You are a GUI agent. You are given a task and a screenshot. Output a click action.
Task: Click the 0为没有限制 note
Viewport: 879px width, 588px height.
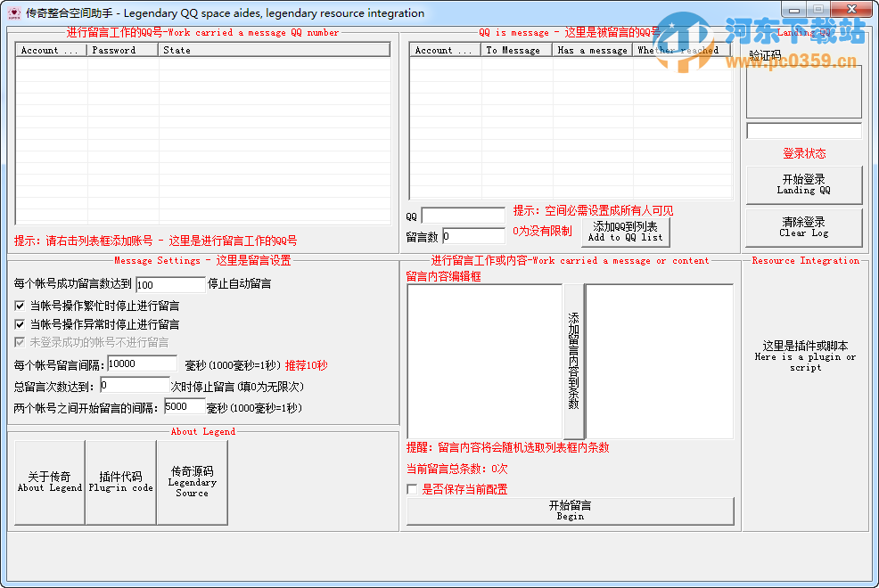(542, 231)
